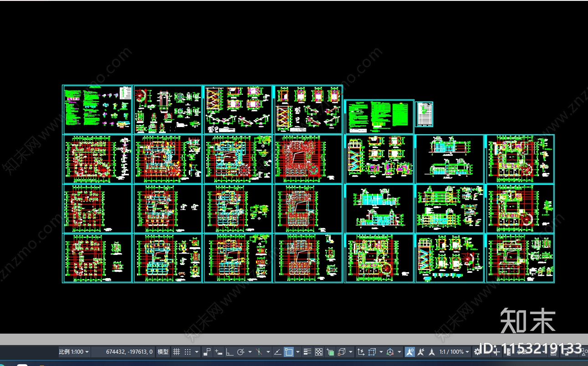Open gizmo type dropdown arrow
The image size is (588, 366).
[x=399, y=351]
